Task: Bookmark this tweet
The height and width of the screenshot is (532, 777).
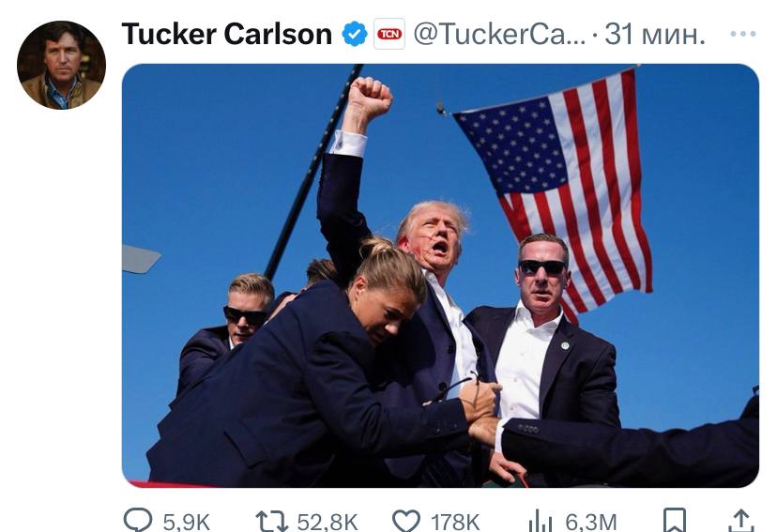Action: click(x=675, y=521)
